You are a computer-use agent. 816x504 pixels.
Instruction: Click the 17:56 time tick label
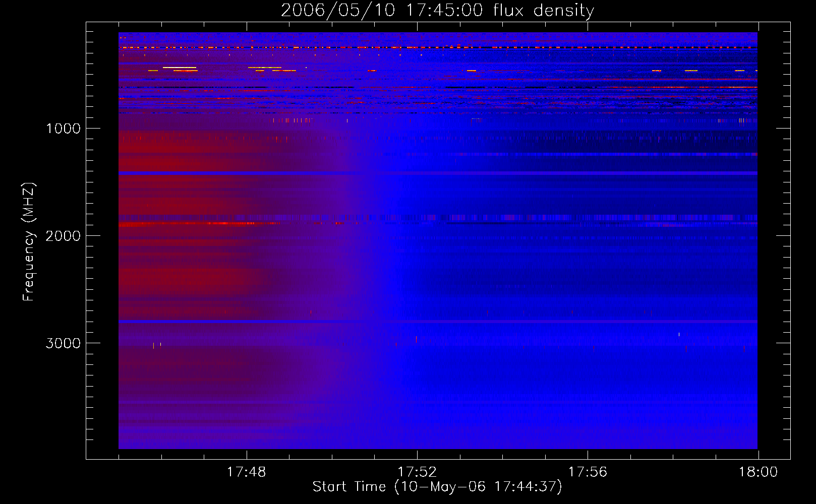click(x=588, y=472)
